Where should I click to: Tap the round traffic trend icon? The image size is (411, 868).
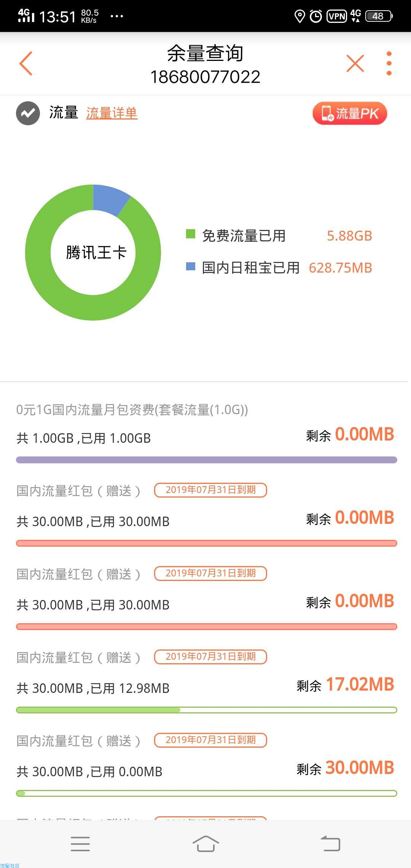coord(28,113)
